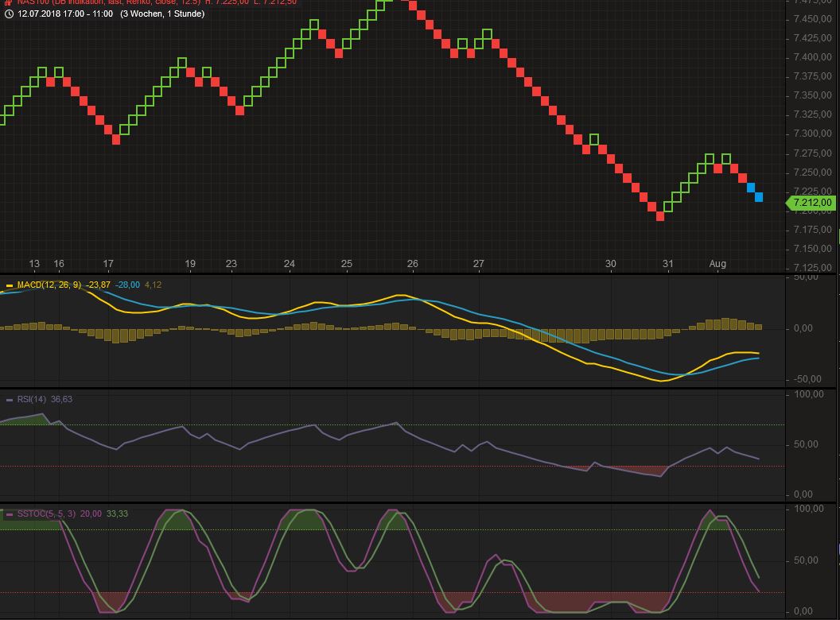The width and height of the screenshot is (840, 620).
Task: Select the 31 label on the time axis
Action: pyautogui.click(x=667, y=263)
